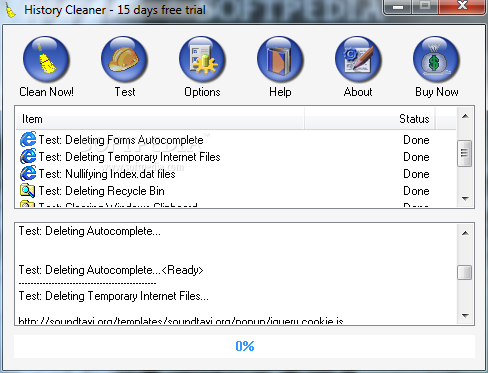Click IE icon beside Deleting Forms Autocomplete

click(28, 139)
